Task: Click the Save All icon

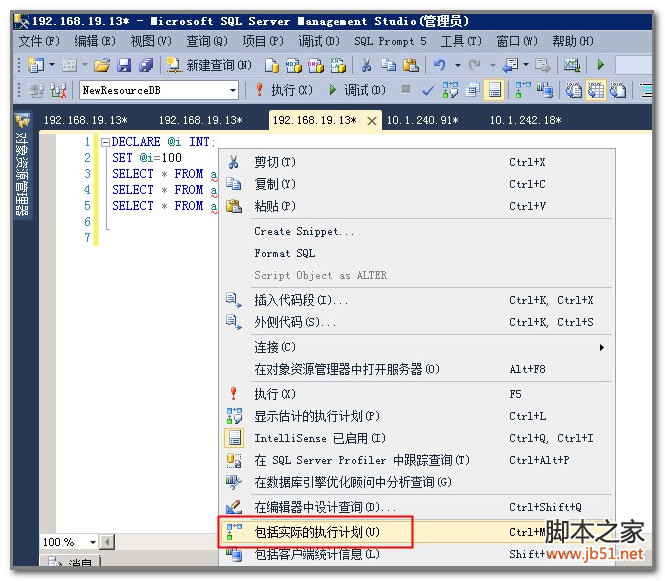Action: 146,65
